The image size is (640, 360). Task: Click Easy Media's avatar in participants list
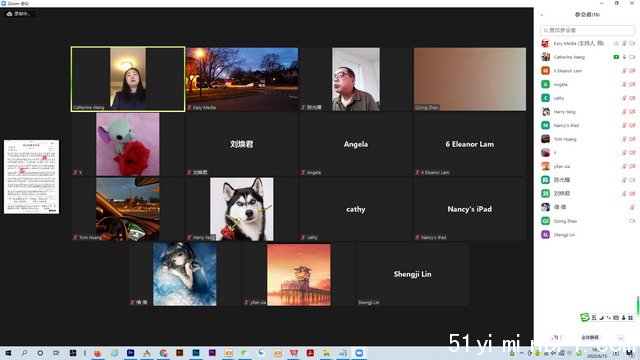pyautogui.click(x=545, y=43)
